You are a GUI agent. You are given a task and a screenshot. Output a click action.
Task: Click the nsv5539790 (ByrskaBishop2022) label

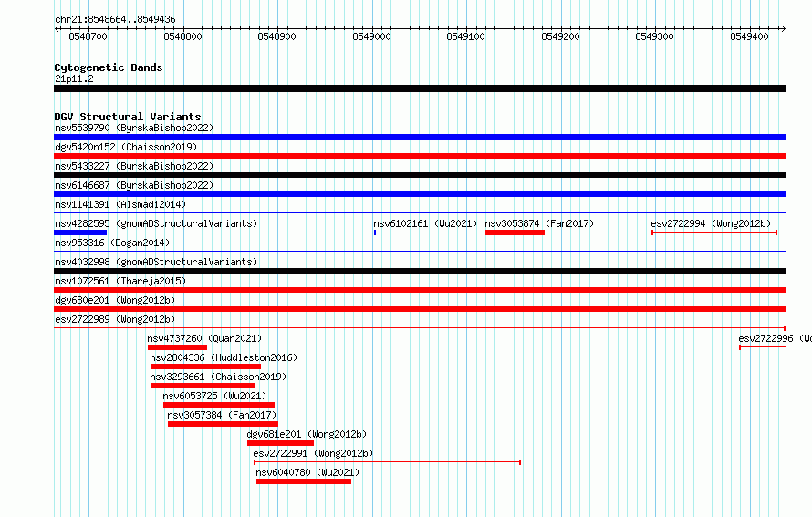pyautogui.click(x=134, y=128)
